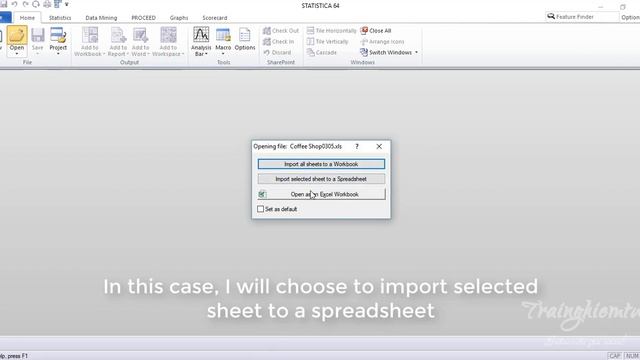Click the help question mark in dialog
The height and width of the screenshot is (360, 640).
point(357,146)
